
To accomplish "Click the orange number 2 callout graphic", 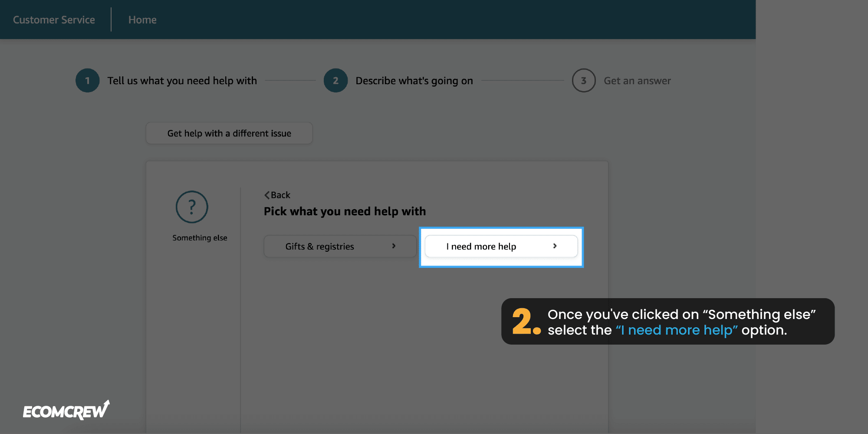I will click(526, 322).
